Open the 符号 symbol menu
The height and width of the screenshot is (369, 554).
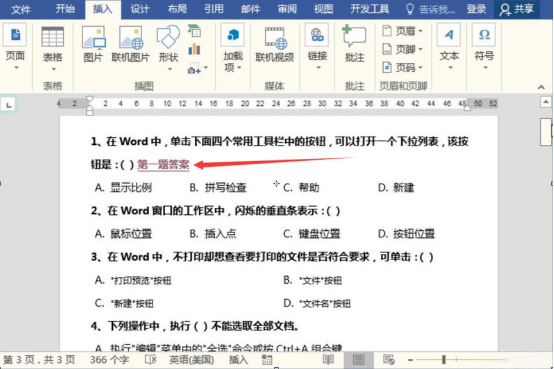coord(484,46)
